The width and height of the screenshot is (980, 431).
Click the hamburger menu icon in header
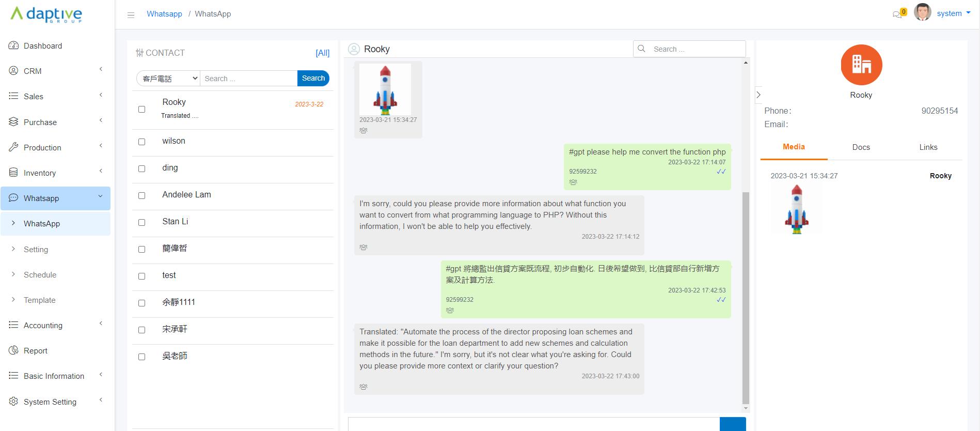click(x=131, y=15)
